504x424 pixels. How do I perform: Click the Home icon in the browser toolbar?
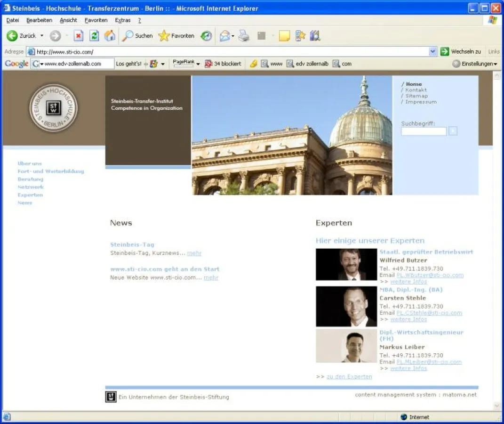pos(110,35)
